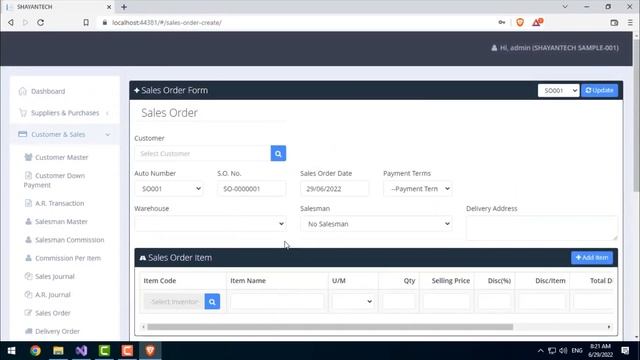Open the Windows Start menu
The image size is (640, 360).
[11, 351]
